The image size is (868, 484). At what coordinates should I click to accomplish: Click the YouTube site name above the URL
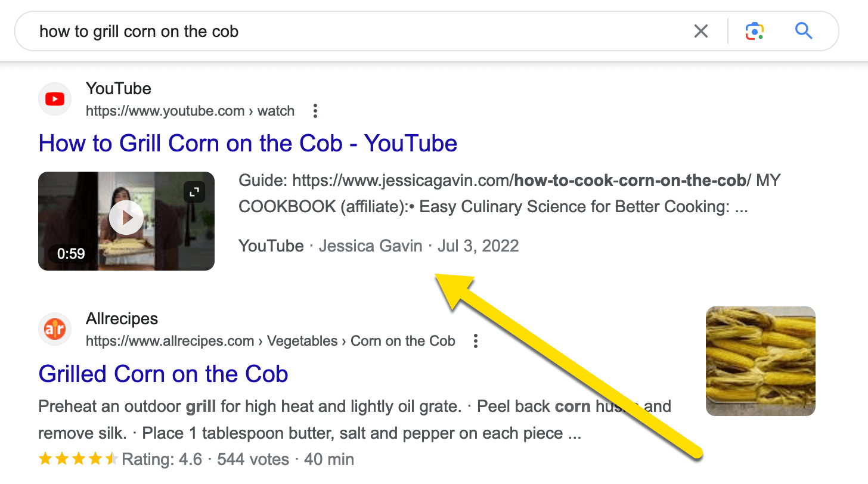[x=119, y=89]
